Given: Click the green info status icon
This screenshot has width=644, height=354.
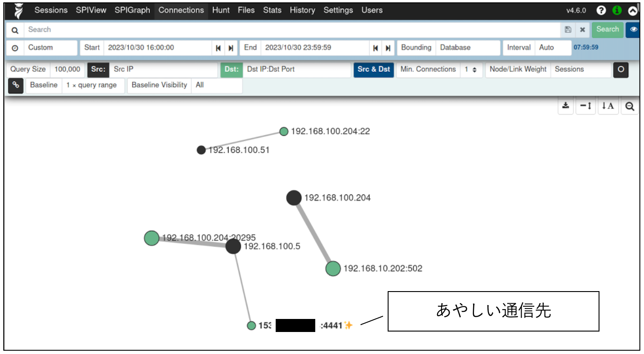Looking at the screenshot, I should pyautogui.click(x=617, y=10).
